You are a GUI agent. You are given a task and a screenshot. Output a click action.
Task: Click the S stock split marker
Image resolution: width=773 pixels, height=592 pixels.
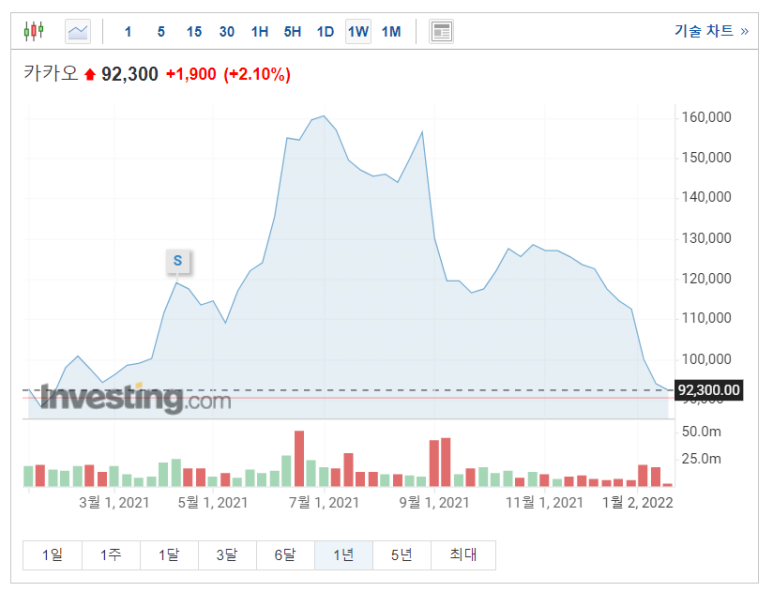pos(178,261)
